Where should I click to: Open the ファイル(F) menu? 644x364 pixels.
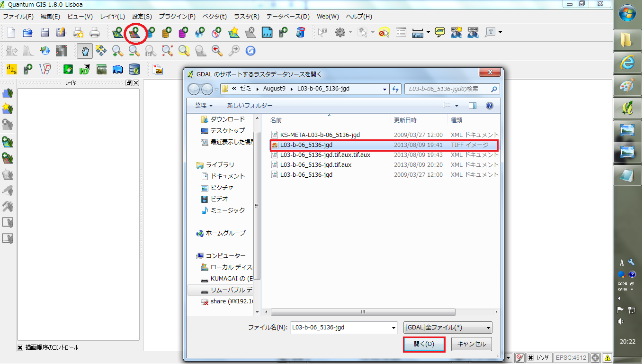18,17
